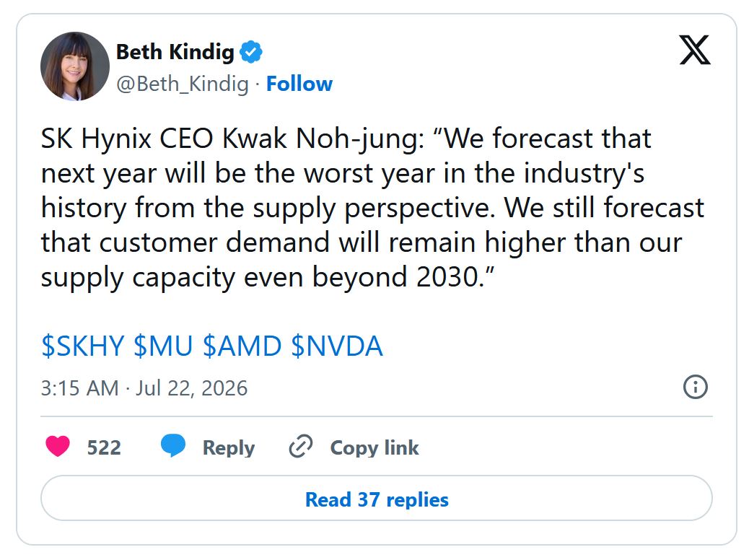Click the Reply text label
This screenshot has width=749, height=560.
[x=228, y=448]
